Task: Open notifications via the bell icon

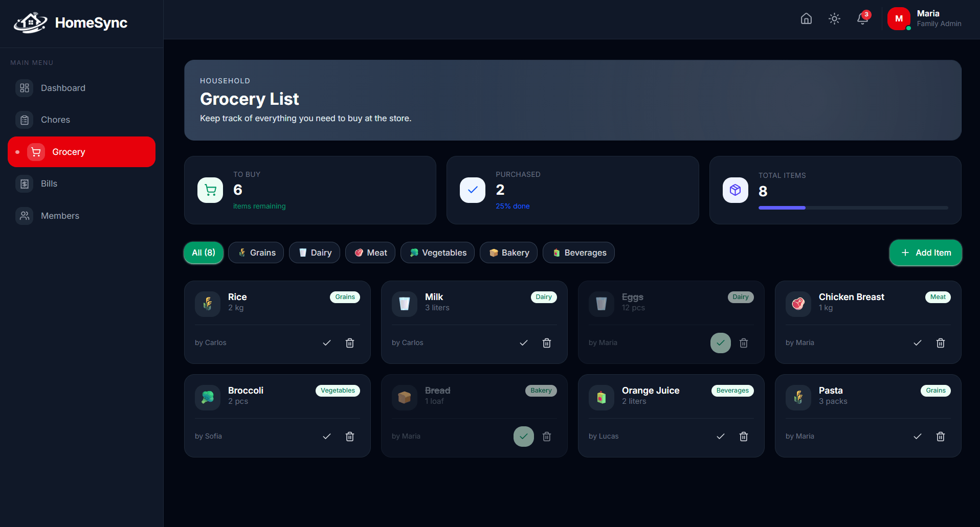Action: pyautogui.click(x=863, y=18)
